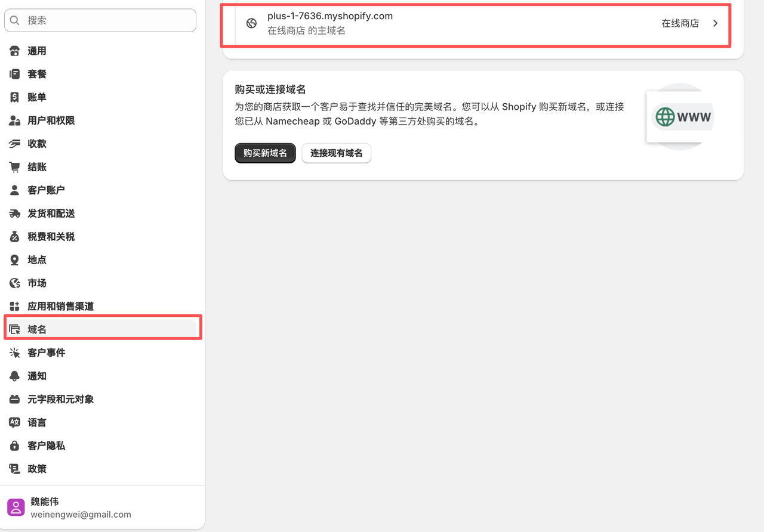The image size is (764, 532).
Task: Expand the plus-1-7636.myshopify.com domain chevron
Action: (x=715, y=24)
